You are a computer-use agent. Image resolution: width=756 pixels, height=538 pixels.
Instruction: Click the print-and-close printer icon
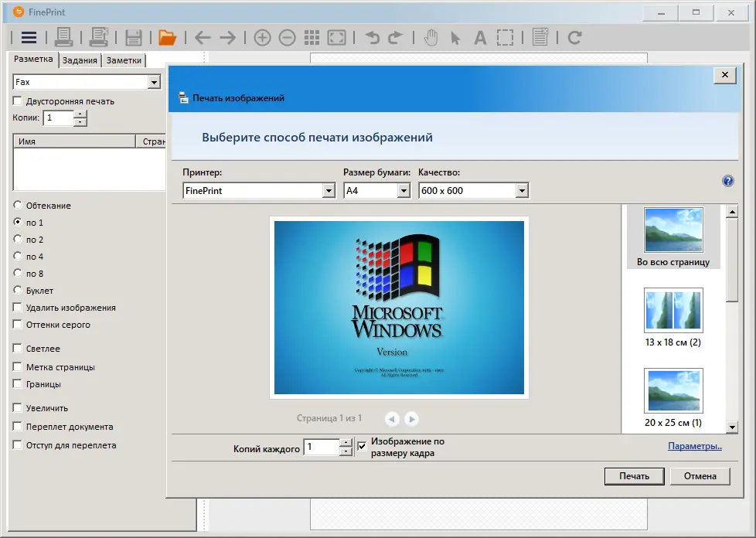click(x=99, y=37)
